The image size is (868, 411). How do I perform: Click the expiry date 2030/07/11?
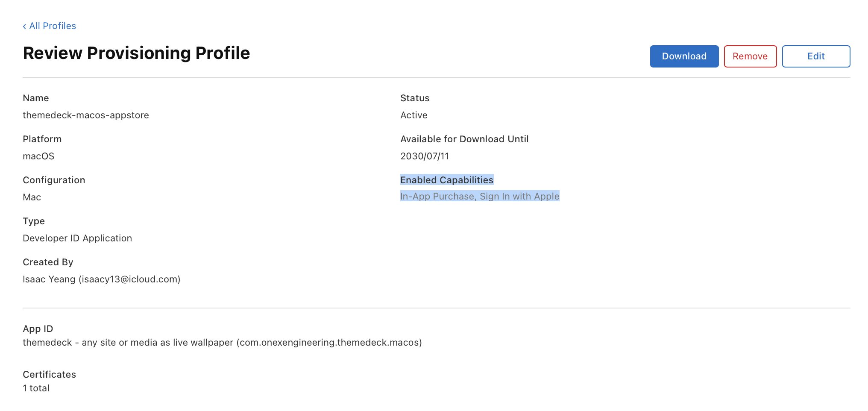click(x=425, y=156)
